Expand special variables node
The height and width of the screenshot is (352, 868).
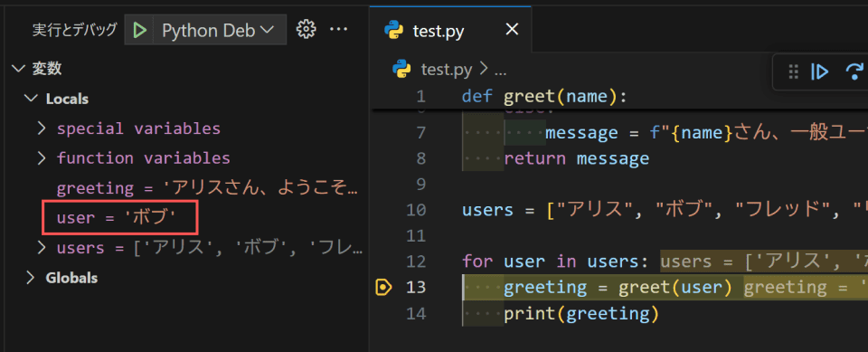coord(42,128)
